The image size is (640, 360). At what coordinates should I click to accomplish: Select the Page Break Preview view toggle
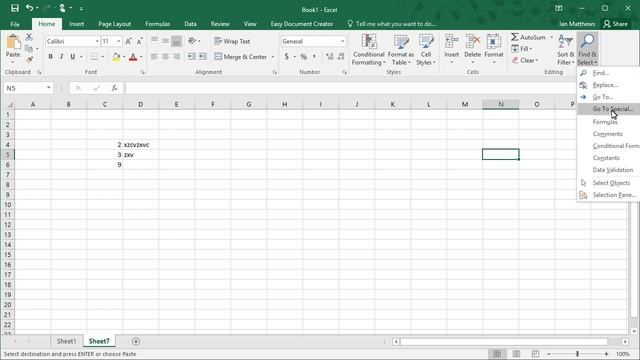(535, 354)
